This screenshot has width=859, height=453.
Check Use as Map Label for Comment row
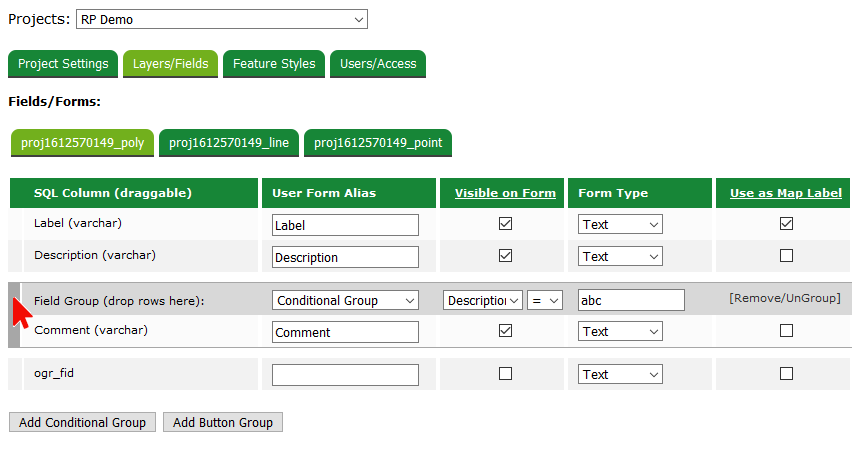click(786, 331)
